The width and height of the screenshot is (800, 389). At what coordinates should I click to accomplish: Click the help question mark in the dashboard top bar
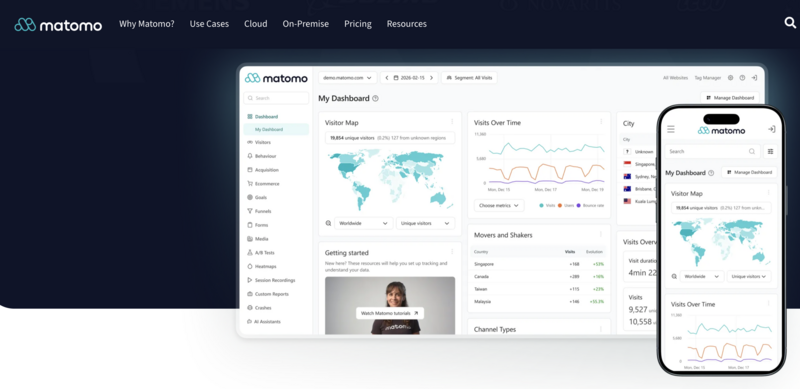coord(742,78)
